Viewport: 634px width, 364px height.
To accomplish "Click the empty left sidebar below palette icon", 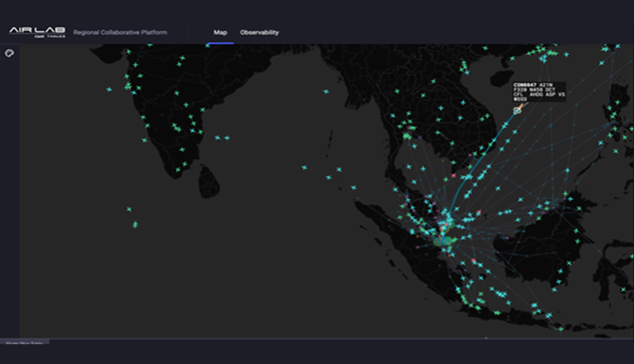I will pos(9,190).
